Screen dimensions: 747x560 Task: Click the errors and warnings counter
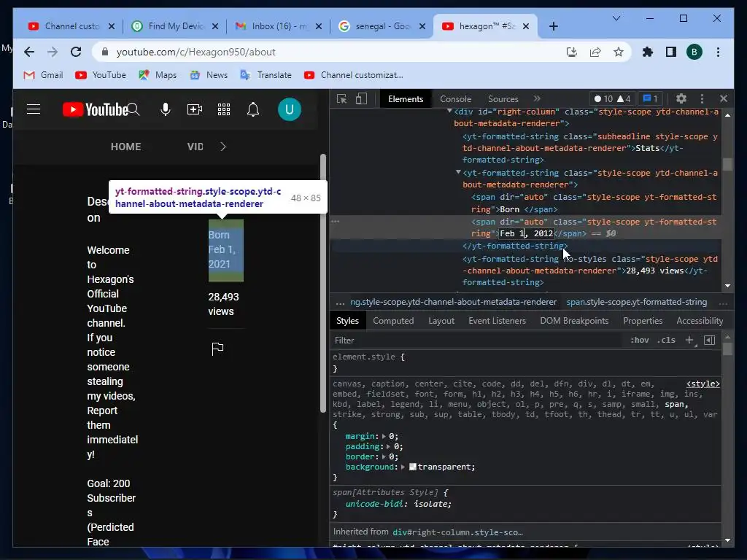tap(612, 98)
